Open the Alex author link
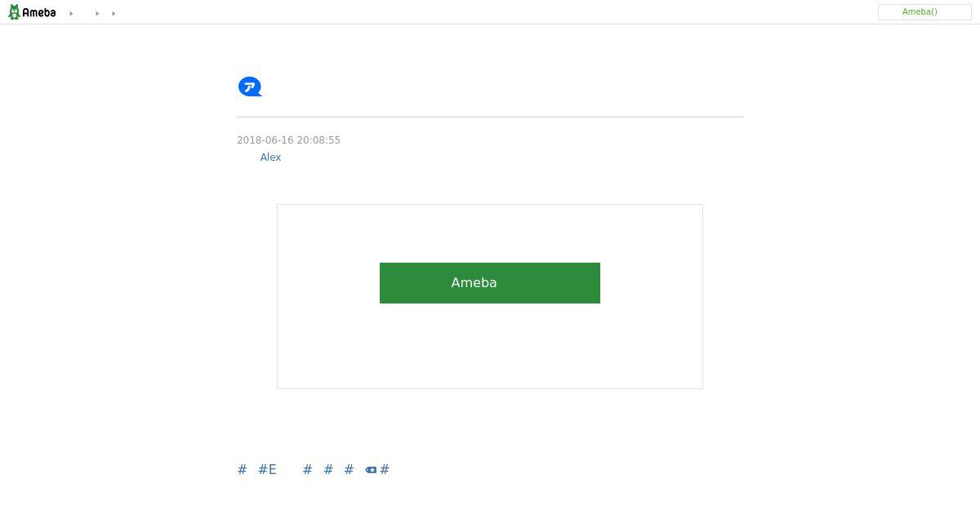Screen dimensions: 980x514 click(x=270, y=157)
